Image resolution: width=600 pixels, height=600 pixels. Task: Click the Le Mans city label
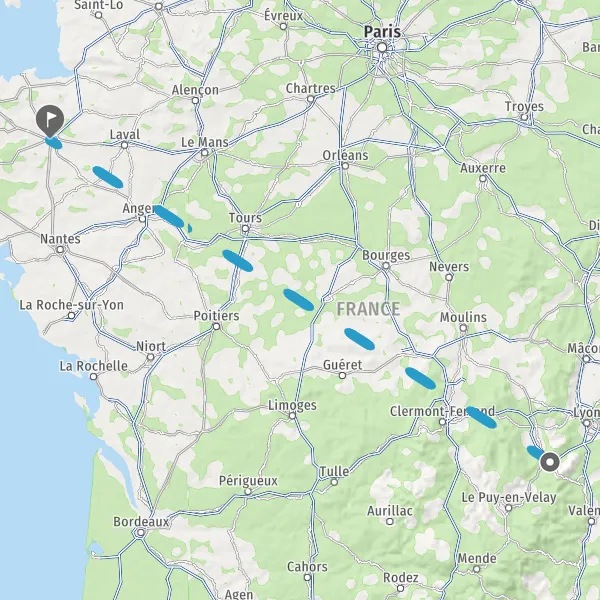[205, 142]
